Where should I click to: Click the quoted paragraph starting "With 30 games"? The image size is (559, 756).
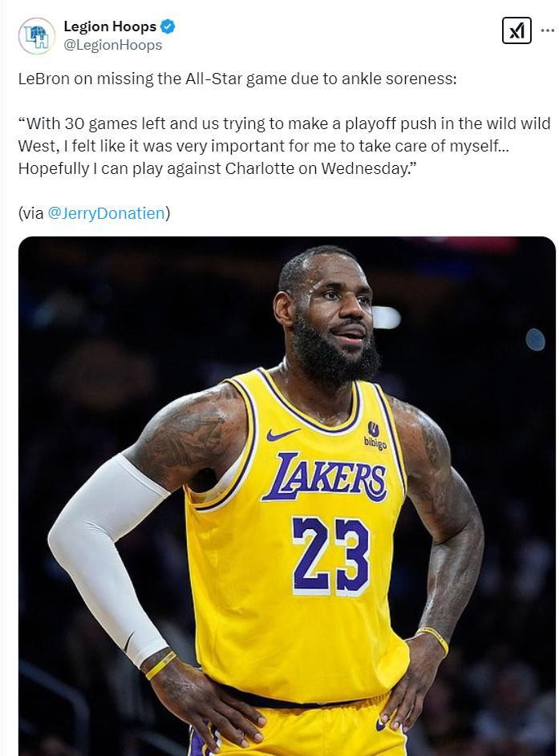click(285, 146)
